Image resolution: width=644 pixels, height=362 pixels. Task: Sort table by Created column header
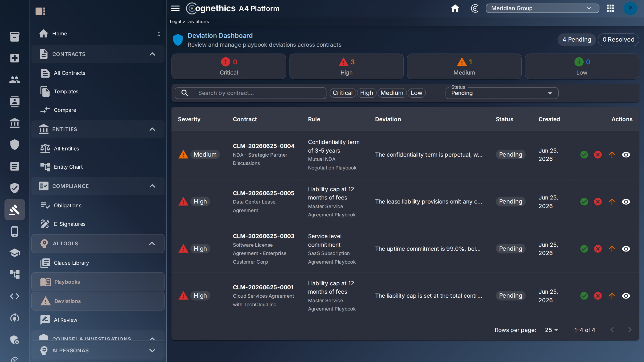tap(549, 119)
